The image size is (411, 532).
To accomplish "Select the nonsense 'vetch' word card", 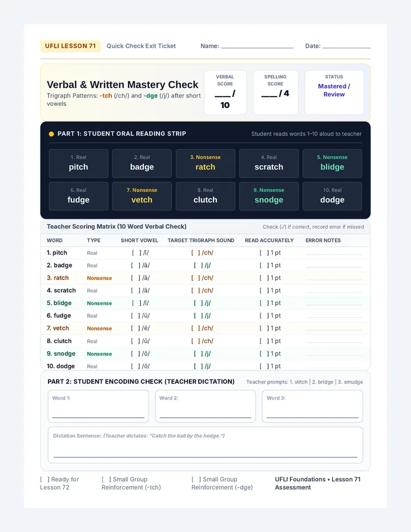I will (x=142, y=196).
